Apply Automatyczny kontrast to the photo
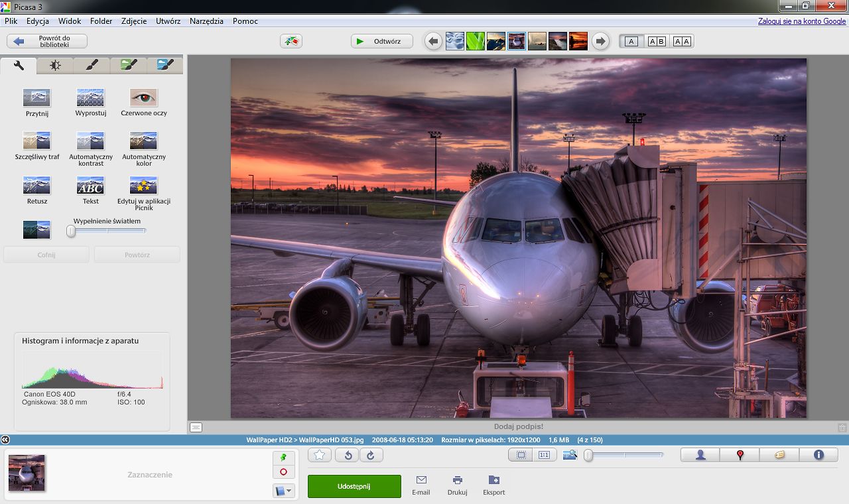Screen dimensions: 849x504 (90, 141)
